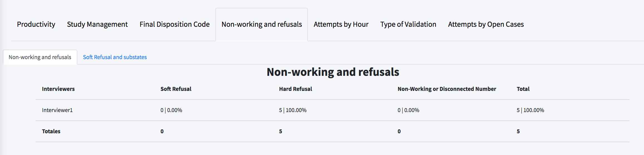Click the Interviewers column header

(58, 89)
